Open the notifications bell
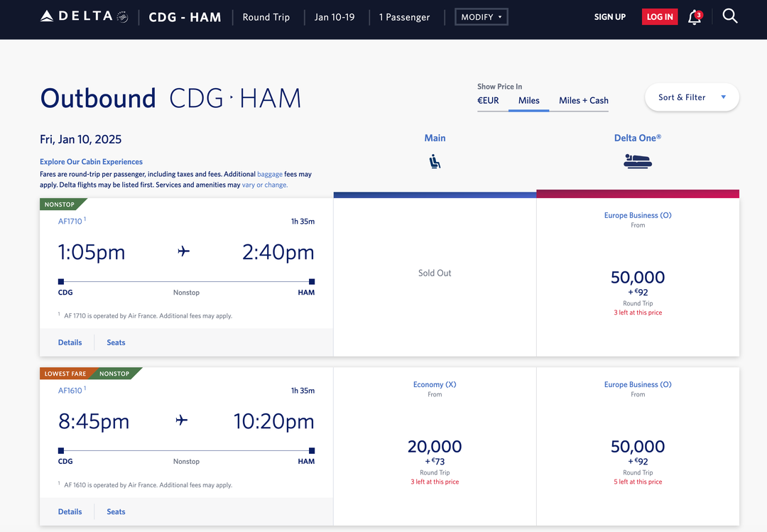 click(x=695, y=16)
